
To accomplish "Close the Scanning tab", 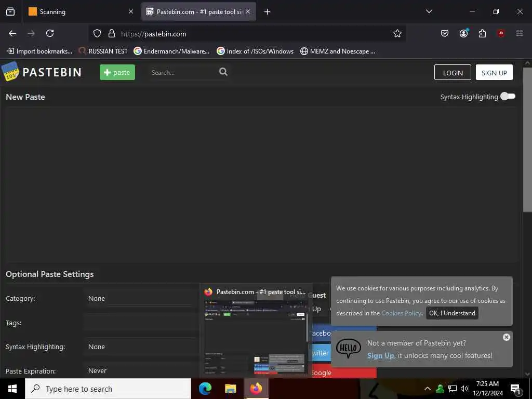I will [x=130, y=11].
